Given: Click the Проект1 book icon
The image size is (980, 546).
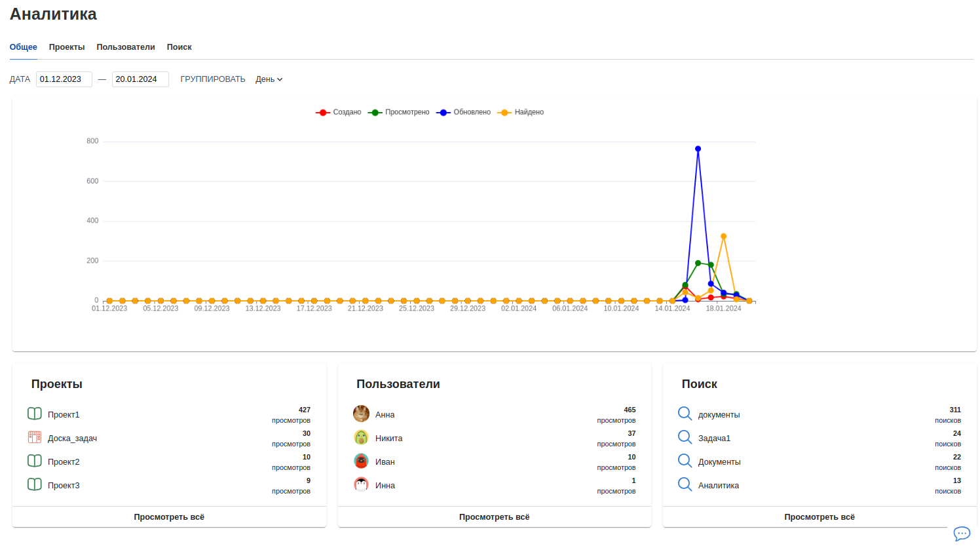Looking at the screenshot, I should point(35,414).
